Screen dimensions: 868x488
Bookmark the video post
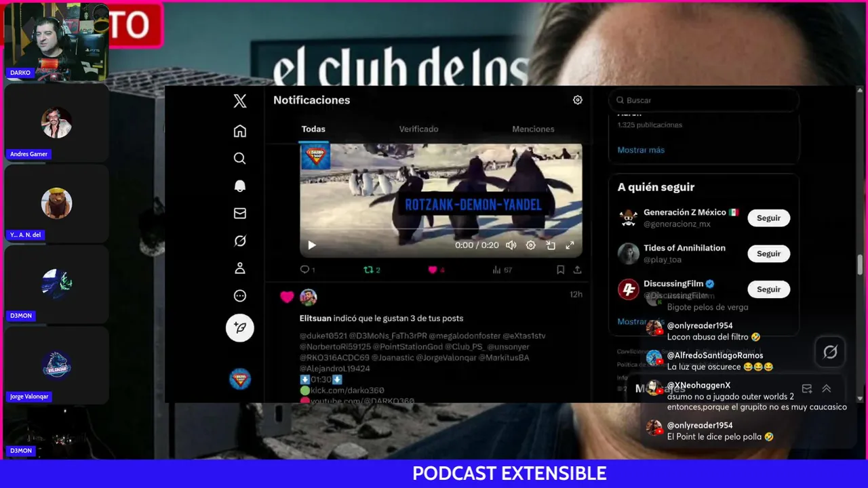coord(561,270)
